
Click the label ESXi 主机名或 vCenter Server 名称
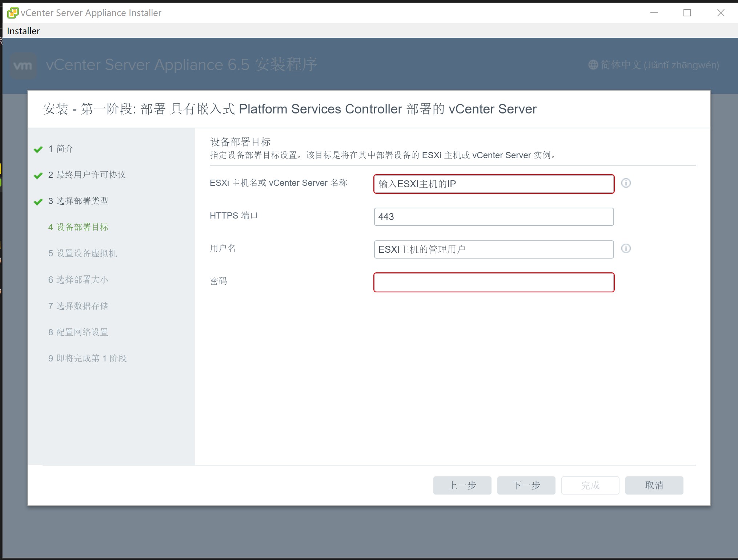point(278,183)
